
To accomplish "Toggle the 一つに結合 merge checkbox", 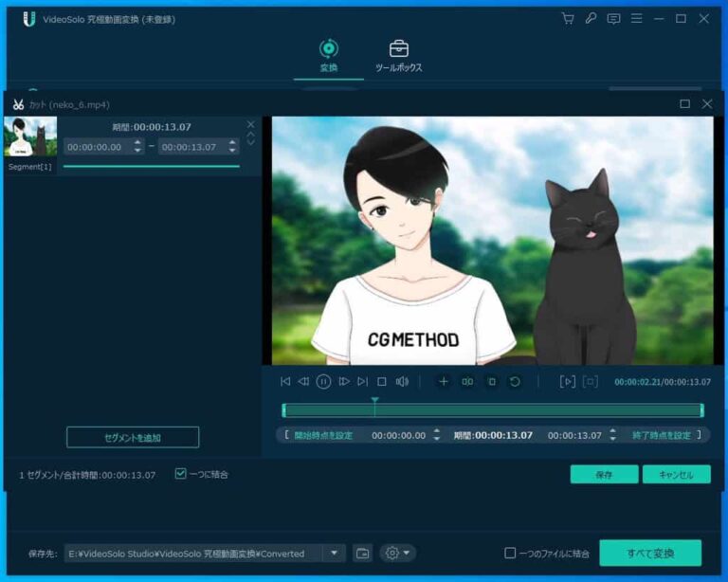I will pyautogui.click(x=181, y=474).
